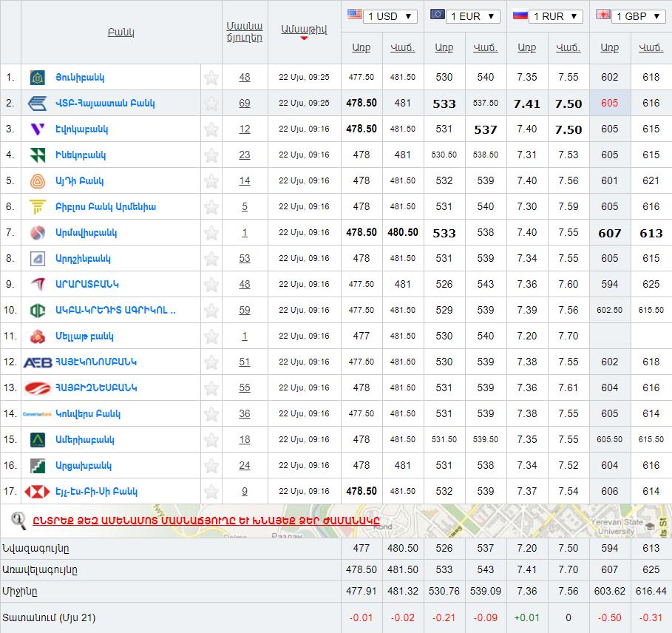
Task: Open the 1 USD currency dropdown
Action: click(x=390, y=16)
